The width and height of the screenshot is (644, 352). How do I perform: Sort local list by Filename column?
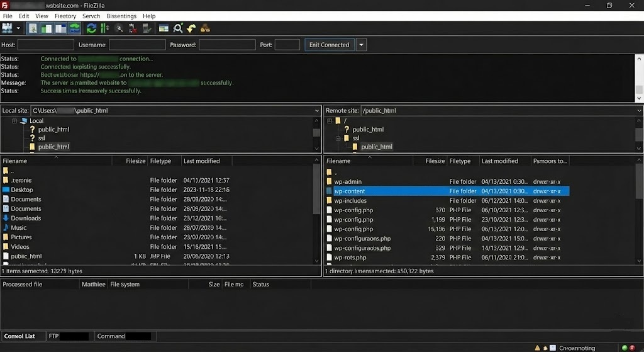pyautogui.click(x=56, y=161)
